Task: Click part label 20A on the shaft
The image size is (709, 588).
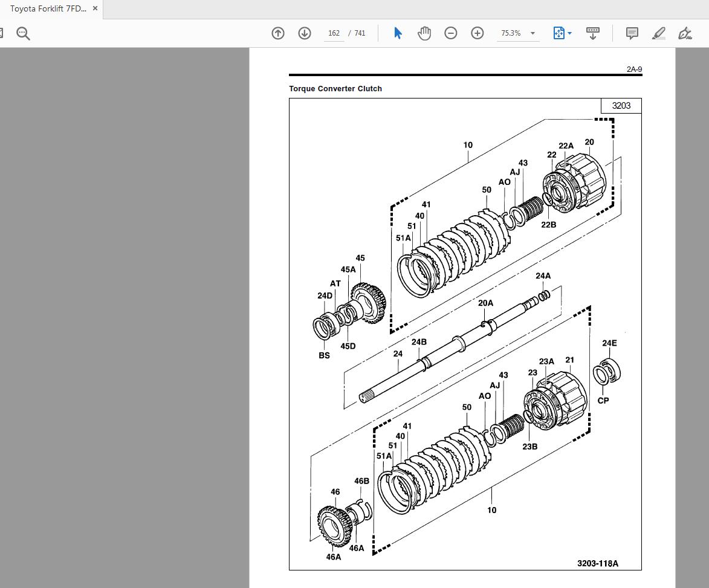Action: coord(485,303)
